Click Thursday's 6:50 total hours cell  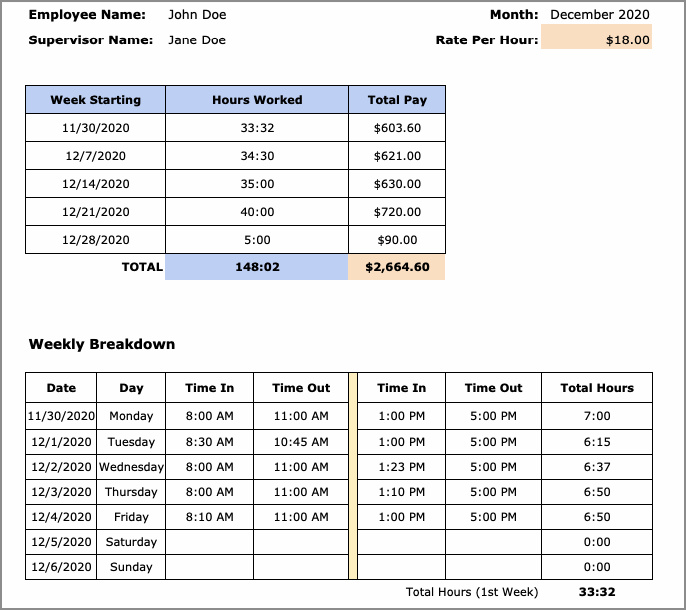pos(597,492)
